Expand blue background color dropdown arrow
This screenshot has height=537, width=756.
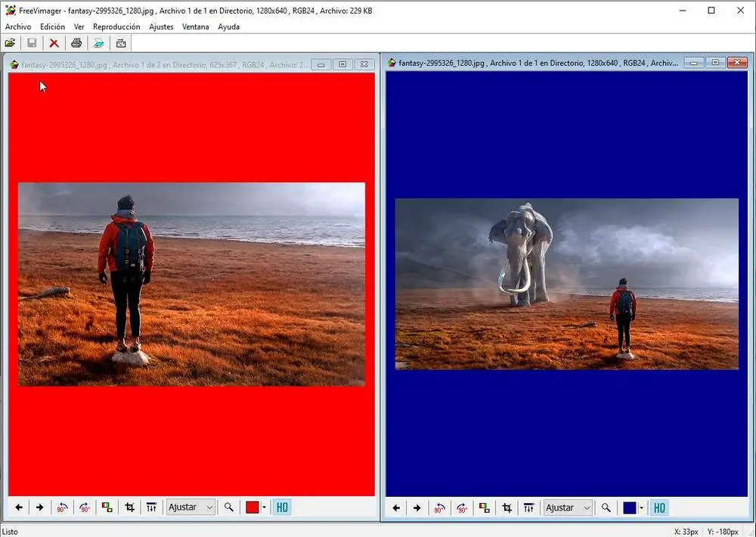pyautogui.click(x=641, y=508)
